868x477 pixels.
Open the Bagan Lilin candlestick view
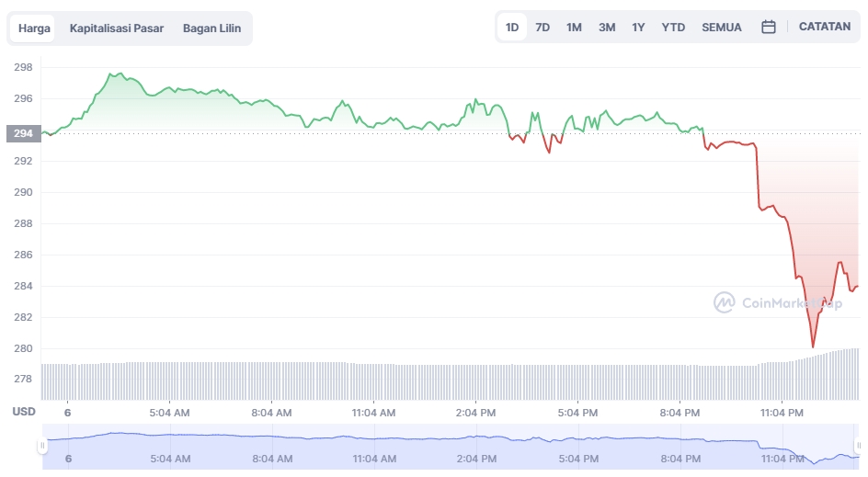[x=211, y=28]
